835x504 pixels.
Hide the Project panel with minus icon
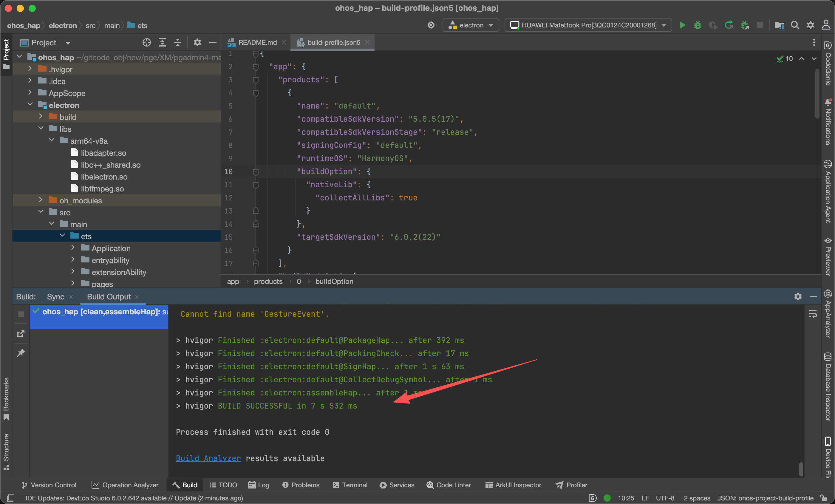(213, 42)
